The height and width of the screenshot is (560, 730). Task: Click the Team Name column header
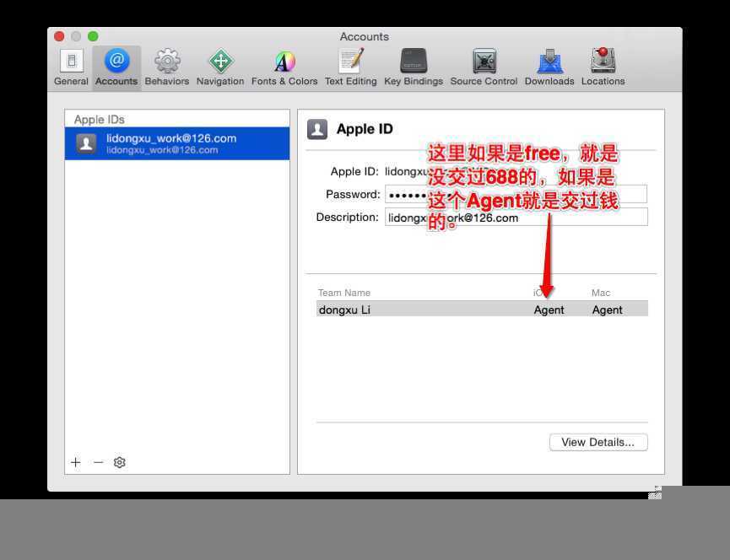344,293
